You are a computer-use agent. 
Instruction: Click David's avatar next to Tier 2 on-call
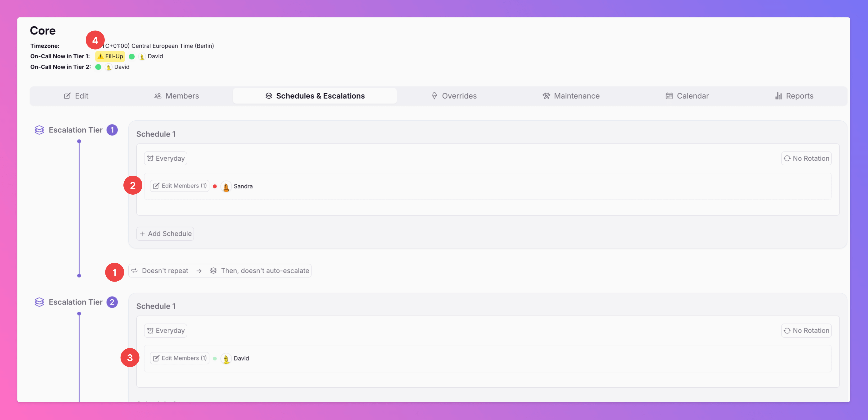point(108,67)
